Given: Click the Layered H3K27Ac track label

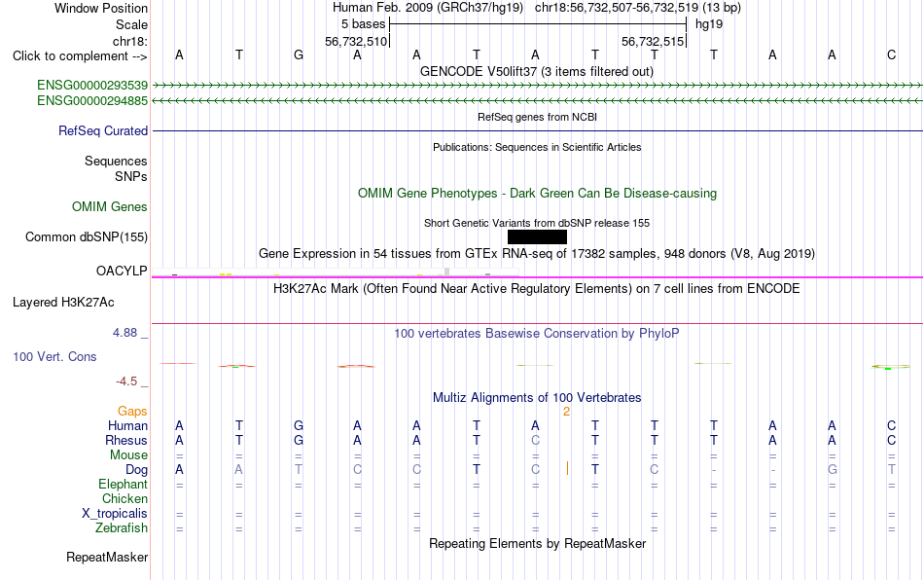Looking at the screenshot, I should coord(63,303).
